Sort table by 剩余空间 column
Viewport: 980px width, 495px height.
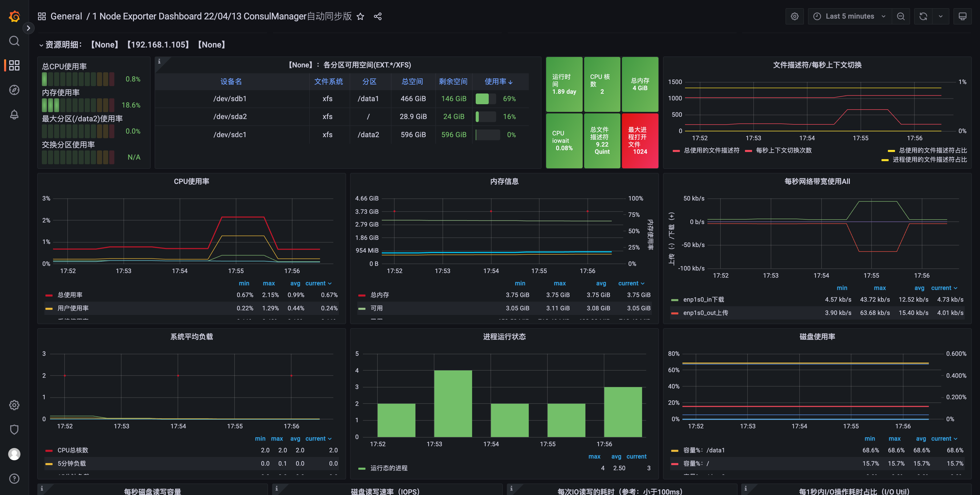point(453,81)
